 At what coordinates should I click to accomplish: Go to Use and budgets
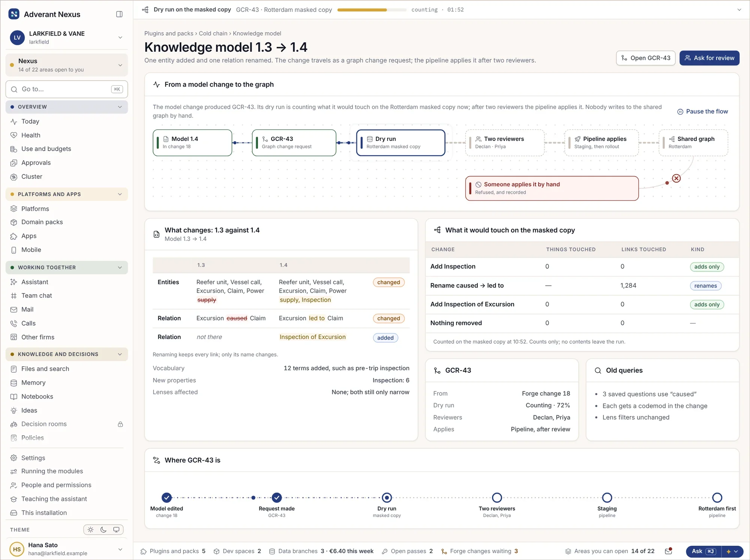[67, 149]
